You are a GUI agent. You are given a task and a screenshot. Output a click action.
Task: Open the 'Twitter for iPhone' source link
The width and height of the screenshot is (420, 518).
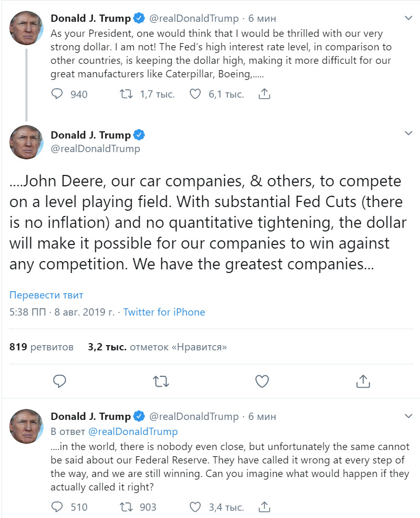pyautogui.click(x=164, y=312)
